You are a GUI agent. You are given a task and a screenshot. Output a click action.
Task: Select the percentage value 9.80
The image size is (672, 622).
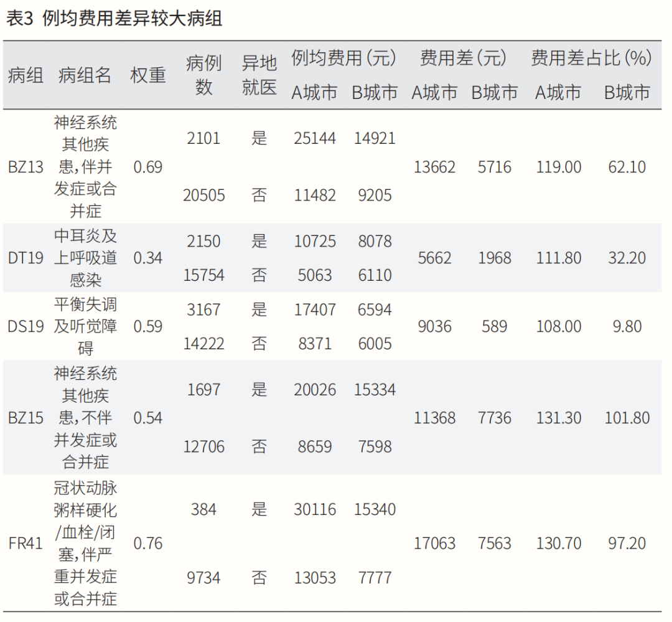(x=627, y=326)
